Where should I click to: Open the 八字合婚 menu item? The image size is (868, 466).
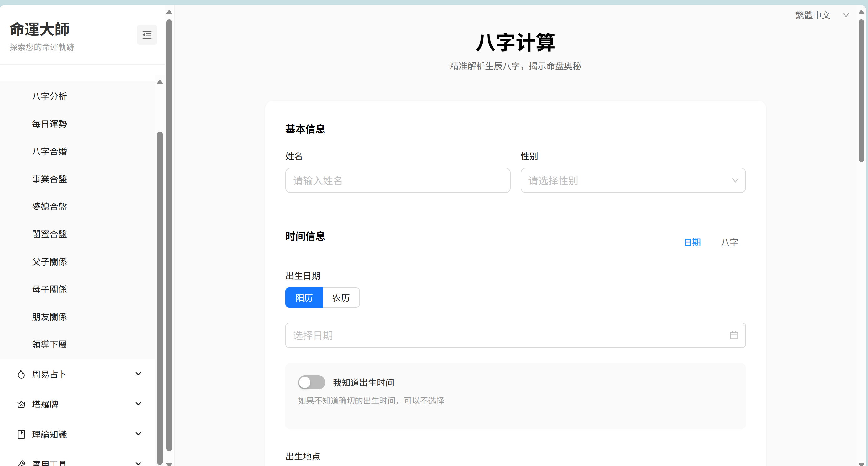[x=49, y=151]
